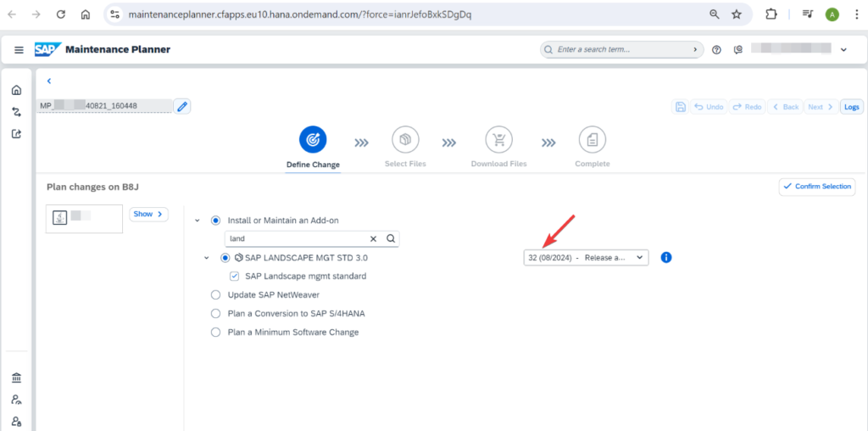
Task: Bookmark this page with star icon
Action: 737,14
